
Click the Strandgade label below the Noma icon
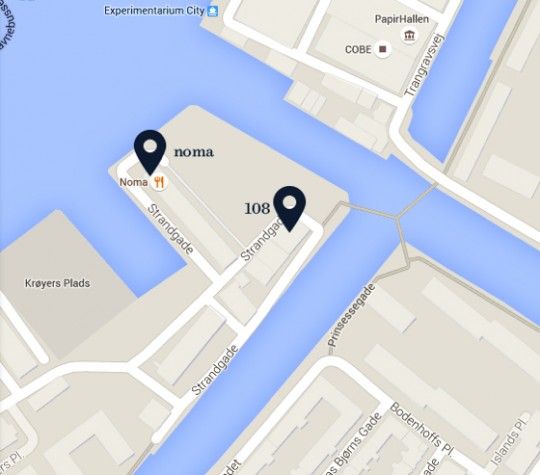tap(170, 229)
